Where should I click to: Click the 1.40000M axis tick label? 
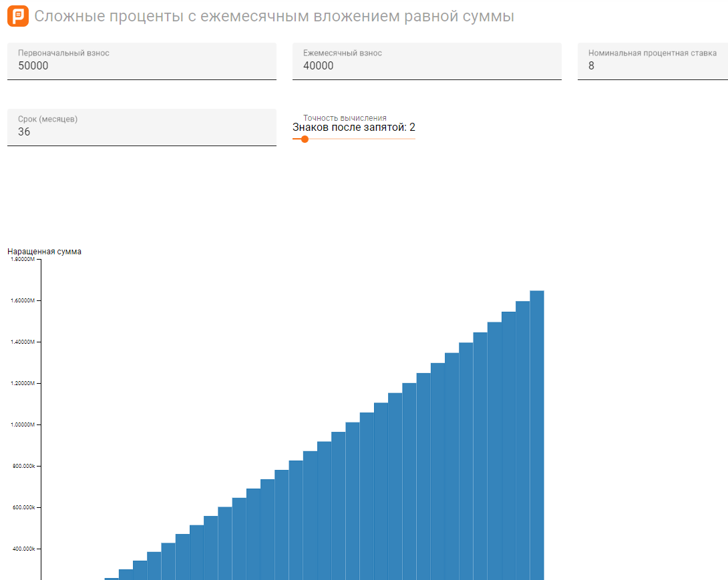23,342
